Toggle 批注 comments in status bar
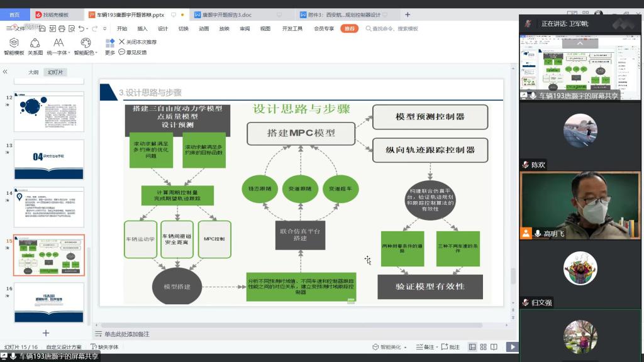The image size is (644, 362). 451,347
